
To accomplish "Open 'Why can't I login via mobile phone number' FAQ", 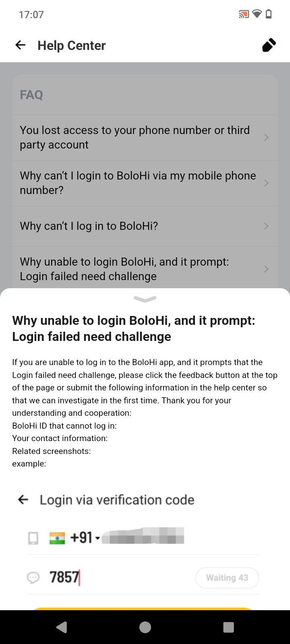I will (138, 183).
